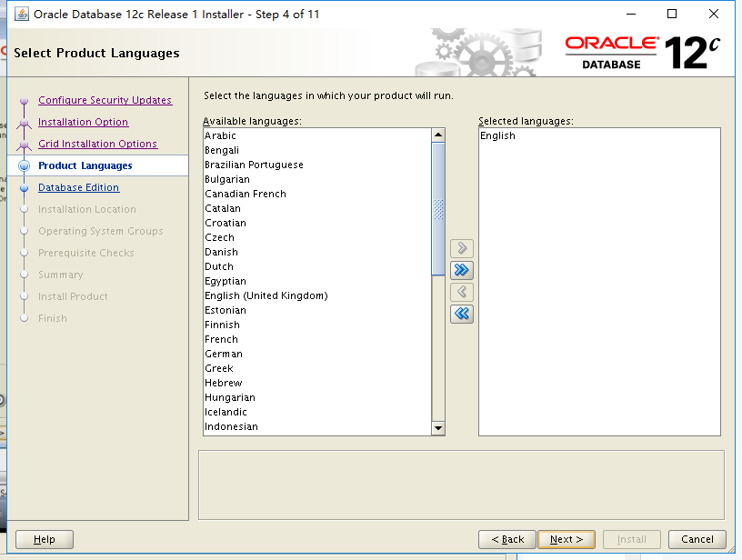742x560 pixels.
Task: Choose Finnish from available languages
Action: [x=317, y=325]
